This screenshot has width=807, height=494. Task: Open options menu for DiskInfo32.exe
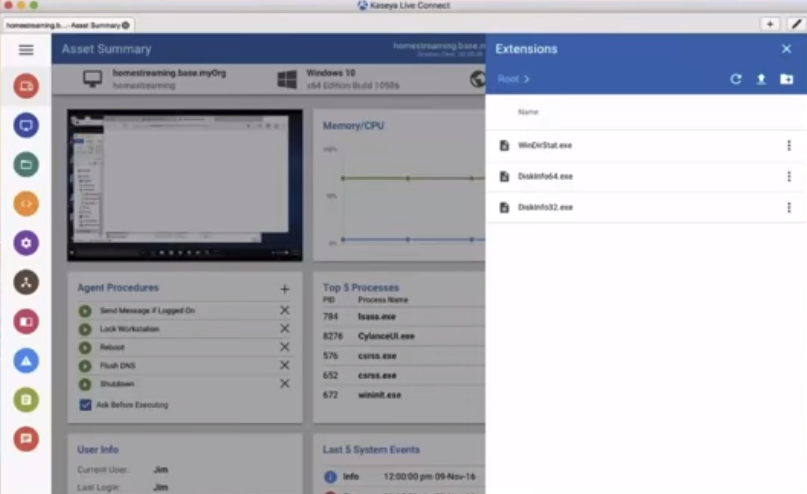coord(789,207)
